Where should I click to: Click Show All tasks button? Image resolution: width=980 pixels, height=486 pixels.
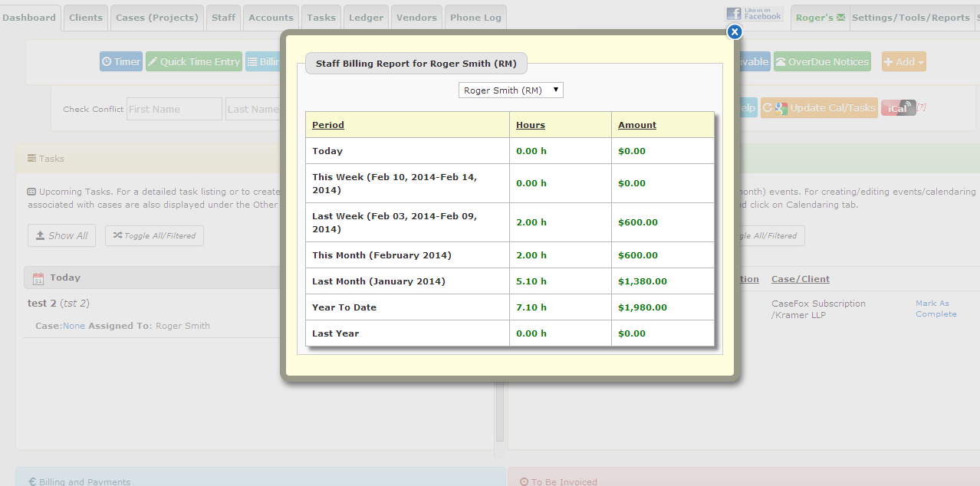(61, 235)
